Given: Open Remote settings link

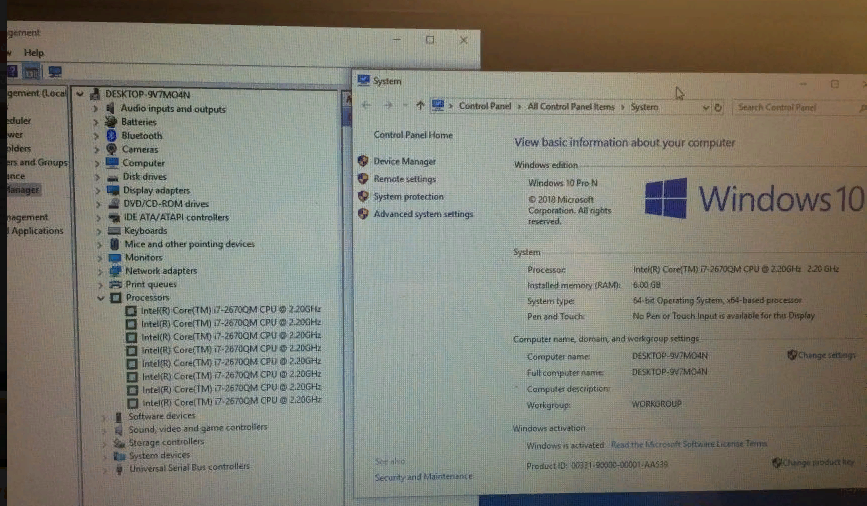Looking at the screenshot, I should 405,179.
